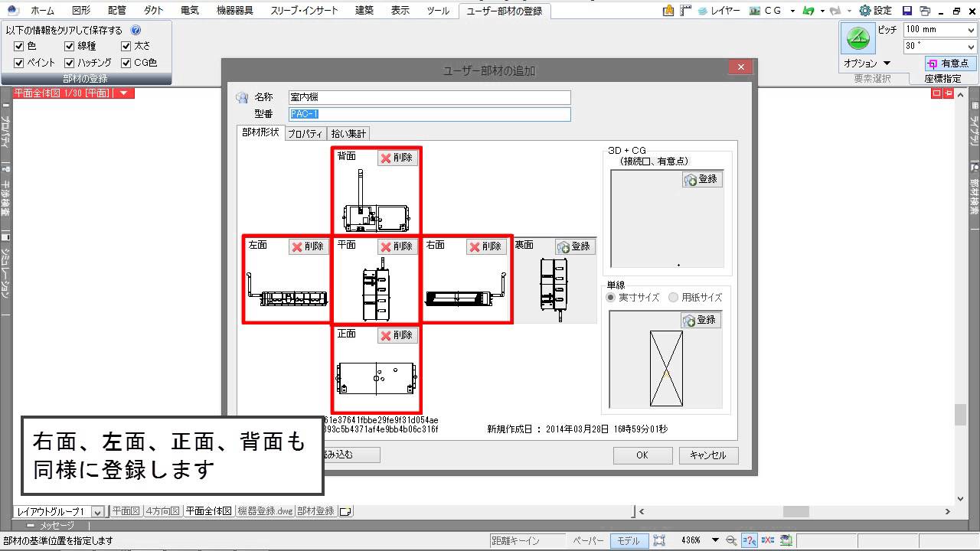Click 削除 for 背面 view
The height and width of the screenshot is (551, 980).
pos(397,158)
